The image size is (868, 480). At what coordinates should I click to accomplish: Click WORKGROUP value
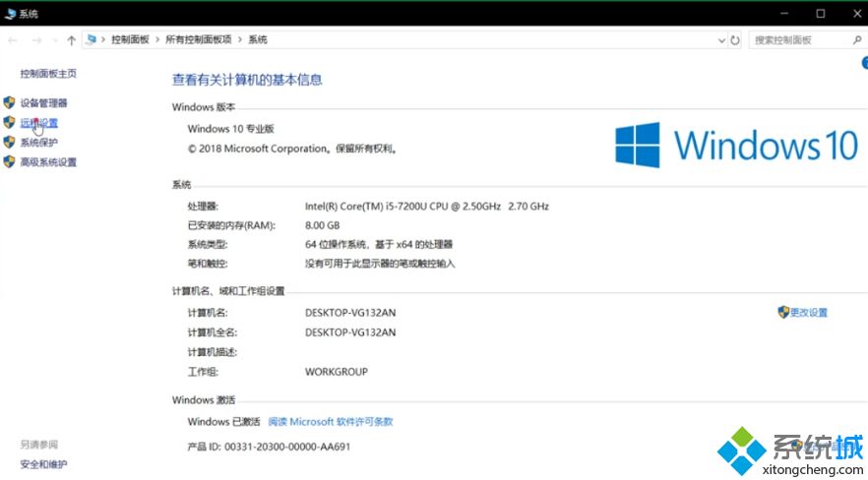(337, 372)
